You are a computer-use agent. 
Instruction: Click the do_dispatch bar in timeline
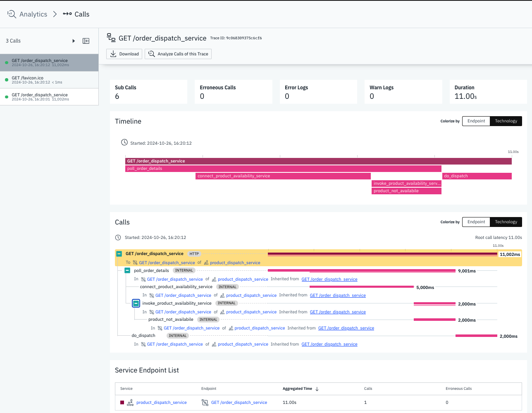tap(477, 176)
